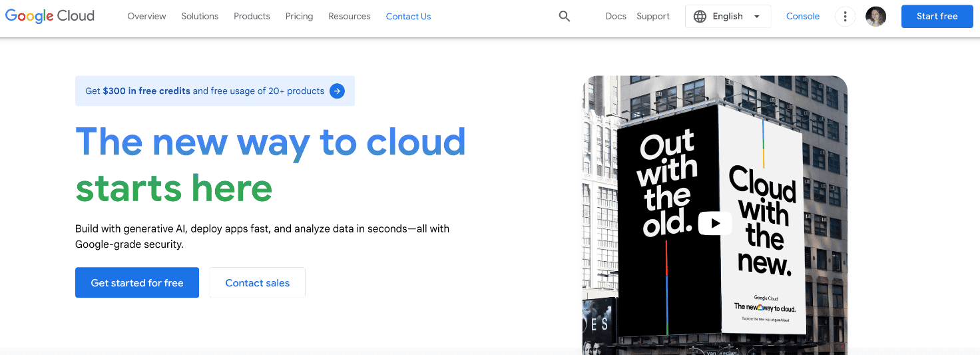Click the Google Cloud logo
This screenshot has width=980, height=355.
pos(50,16)
